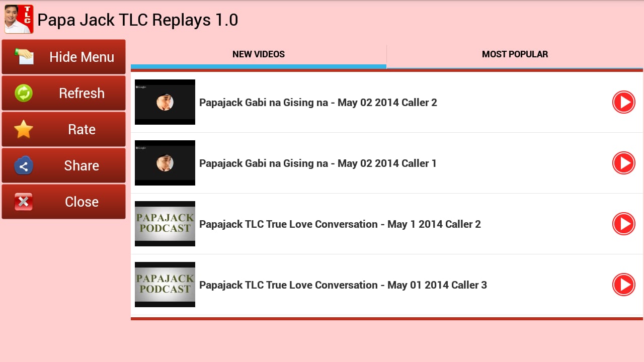
Task: Switch to the New Videos tab
Action: coord(259,54)
